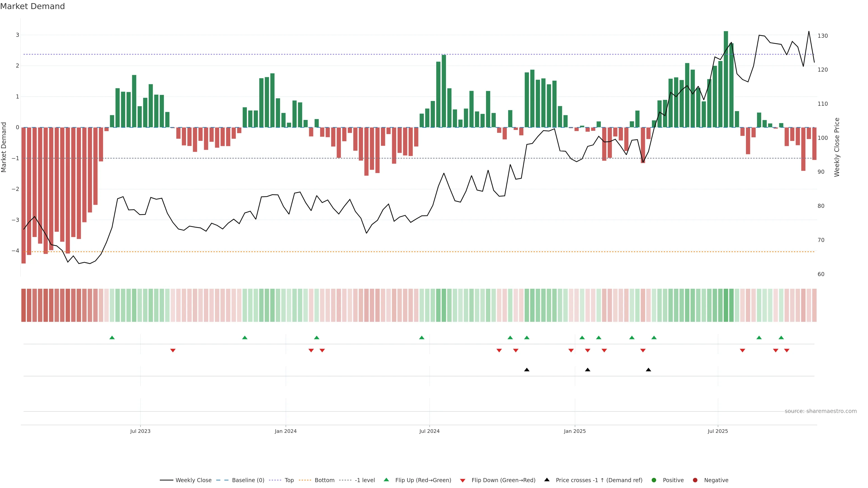Click the red Negative legend dot
Image resolution: width=868 pixels, height=488 pixels.
(695, 480)
